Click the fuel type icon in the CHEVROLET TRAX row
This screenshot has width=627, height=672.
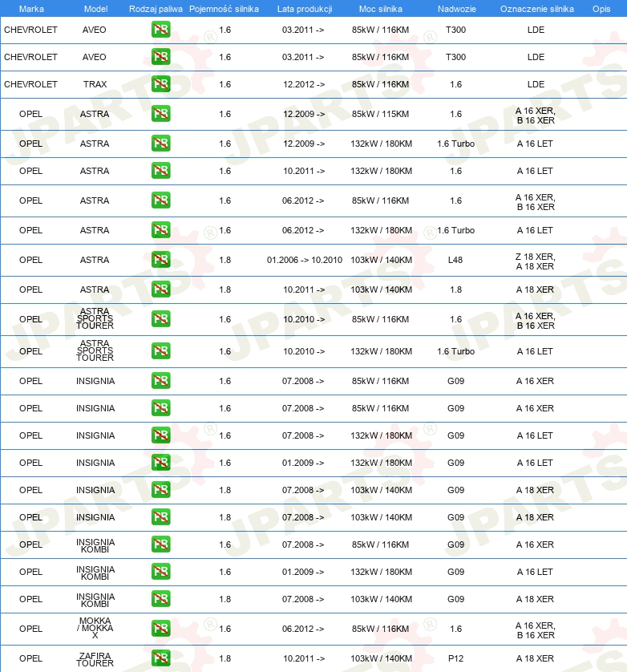click(160, 84)
